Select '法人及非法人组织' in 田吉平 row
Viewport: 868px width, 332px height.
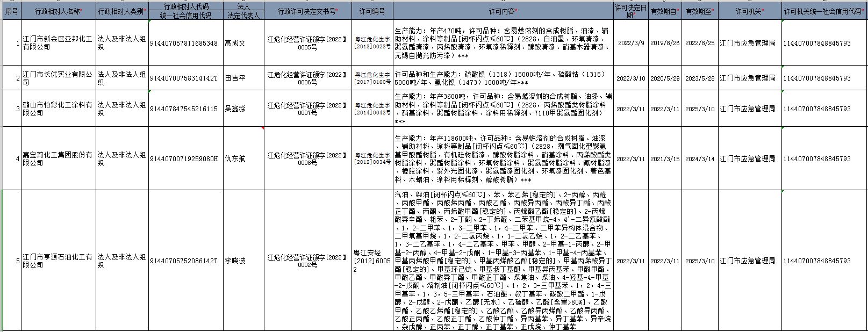(x=122, y=78)
